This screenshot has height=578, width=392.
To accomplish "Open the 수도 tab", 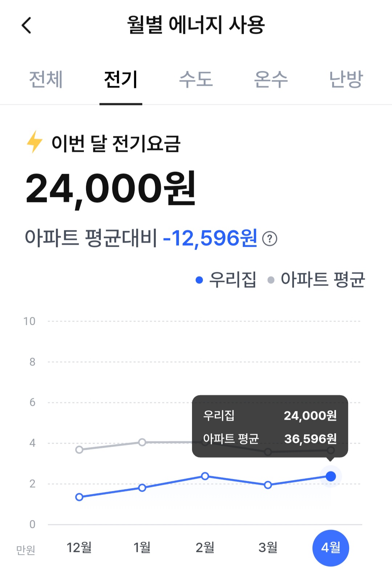I will tap(196, 79).
